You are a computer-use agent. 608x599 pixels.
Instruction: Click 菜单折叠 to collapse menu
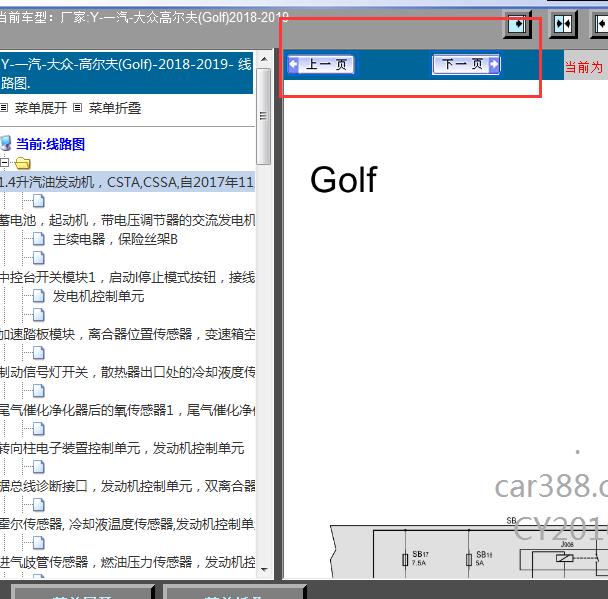pos(114,108)
